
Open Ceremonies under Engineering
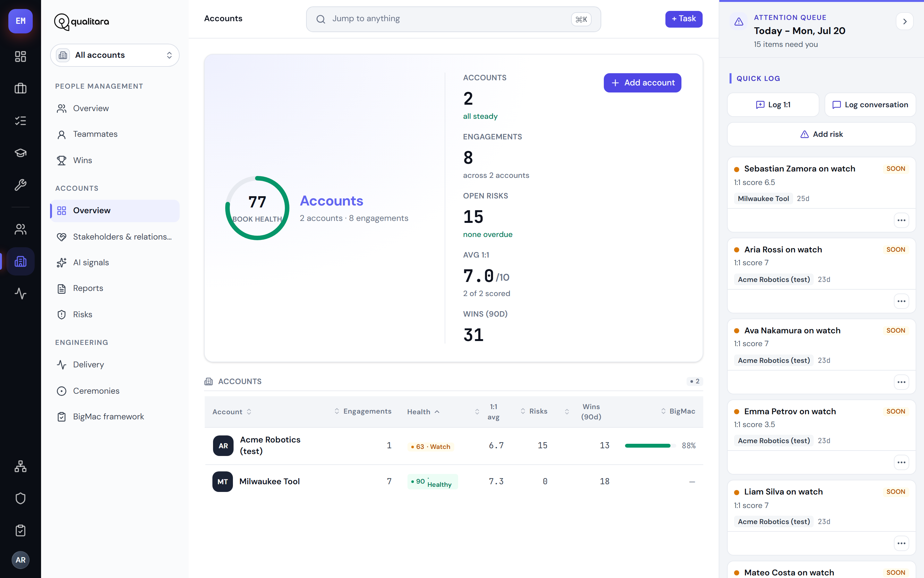tap(115, 391)
